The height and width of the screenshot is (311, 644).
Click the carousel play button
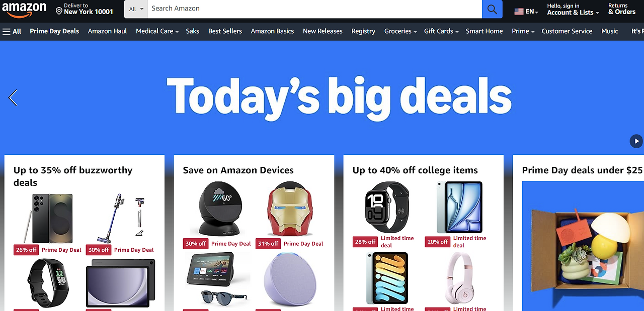[x=636, y=141]
